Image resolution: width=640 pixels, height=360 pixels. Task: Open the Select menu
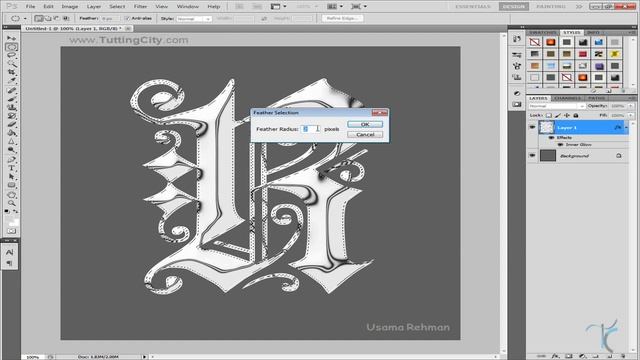[117, 7]
